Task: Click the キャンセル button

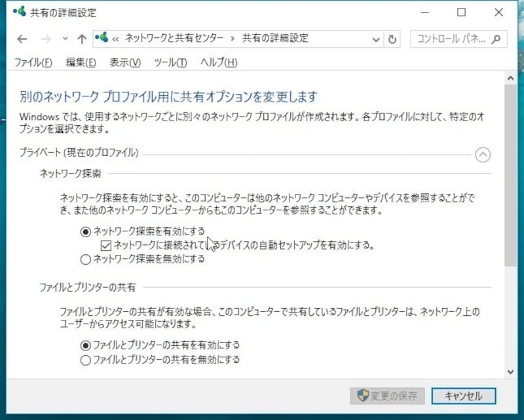Action: coord(464,396)
